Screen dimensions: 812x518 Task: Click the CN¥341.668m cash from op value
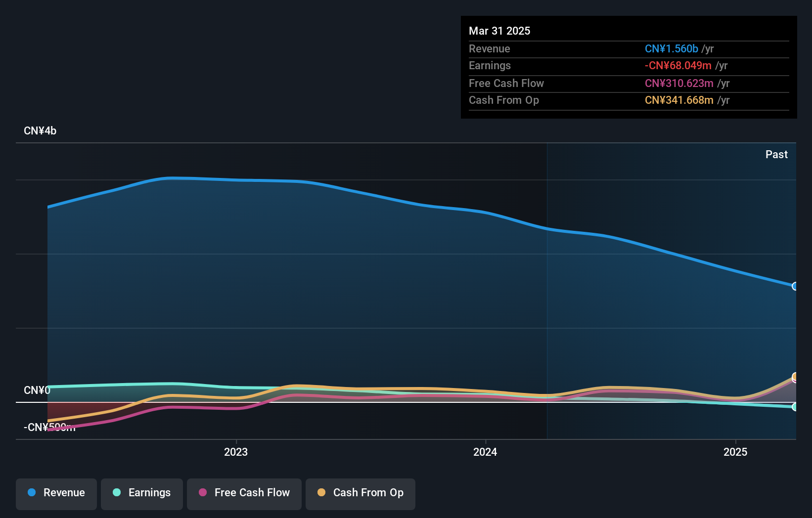click(x=679, y=100)
